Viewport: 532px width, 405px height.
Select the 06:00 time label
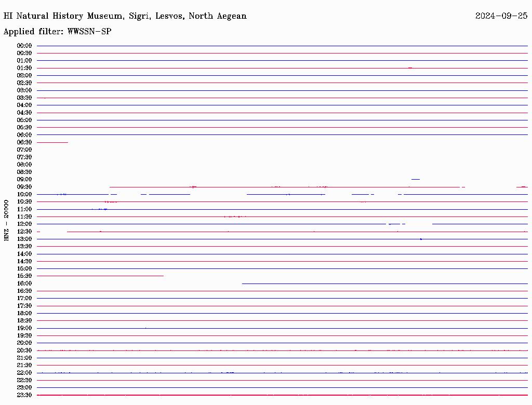24,135
